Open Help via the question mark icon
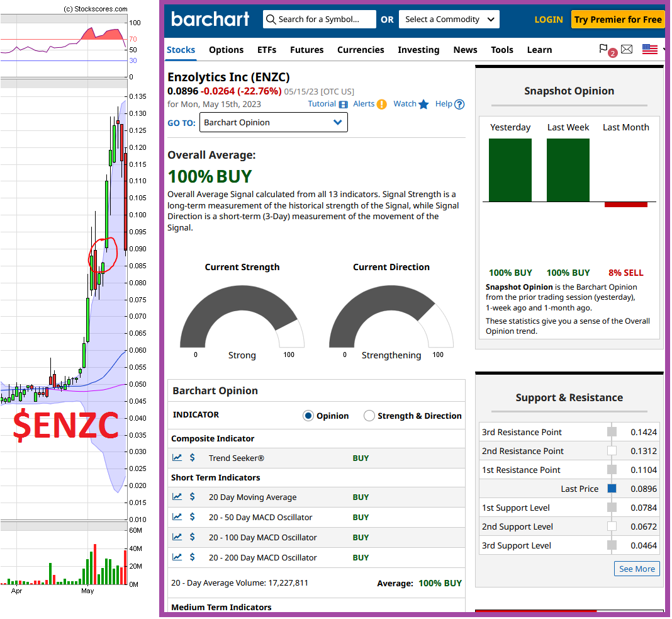 click(x=460, y=104)
